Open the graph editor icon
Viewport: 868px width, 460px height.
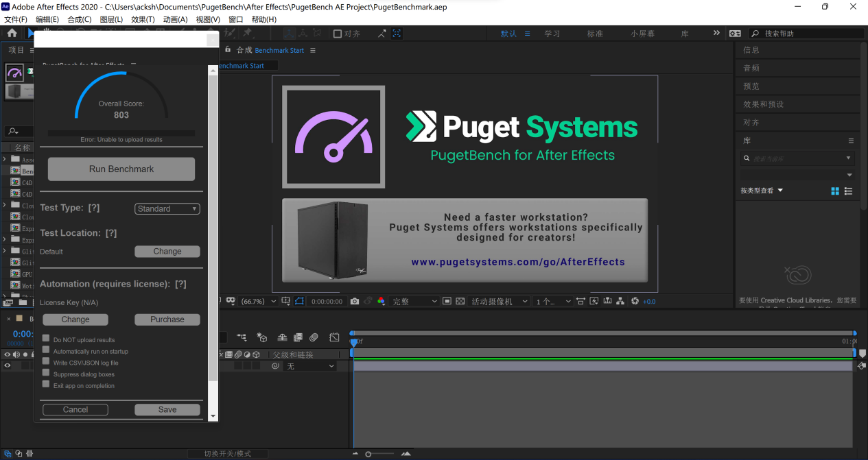pyautogui.click(x=334, y=337)
